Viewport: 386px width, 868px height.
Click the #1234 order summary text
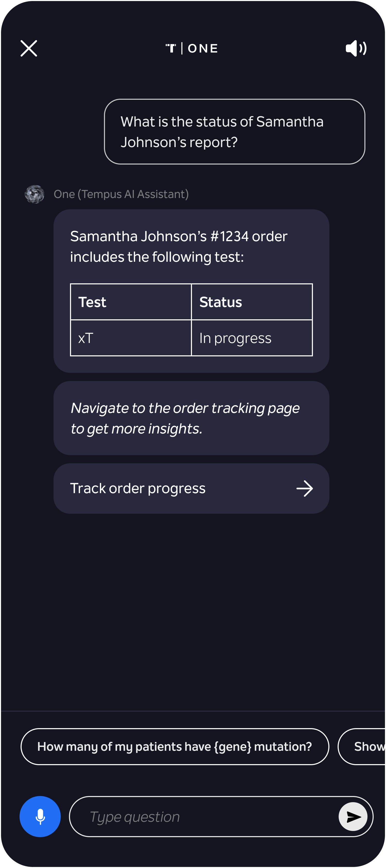click(x=179, y=247)
